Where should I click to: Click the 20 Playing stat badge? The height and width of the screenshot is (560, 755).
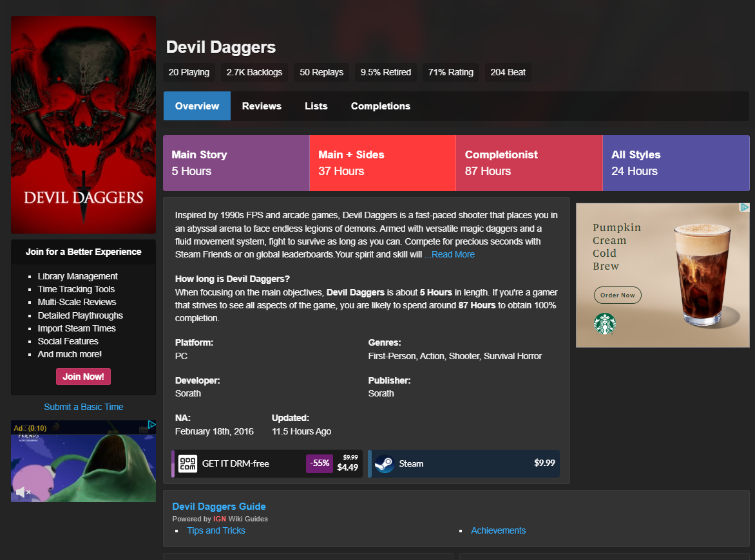click(x=189, y=72)
